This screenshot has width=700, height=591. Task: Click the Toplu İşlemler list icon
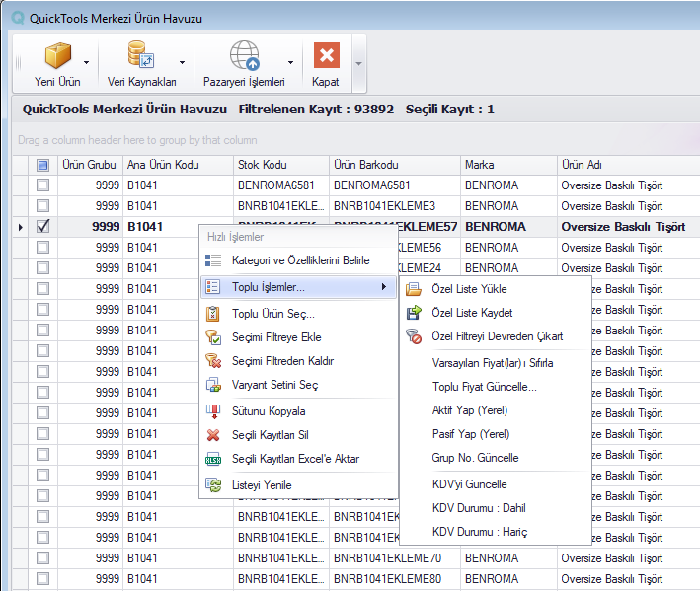(x=213, y=287)
